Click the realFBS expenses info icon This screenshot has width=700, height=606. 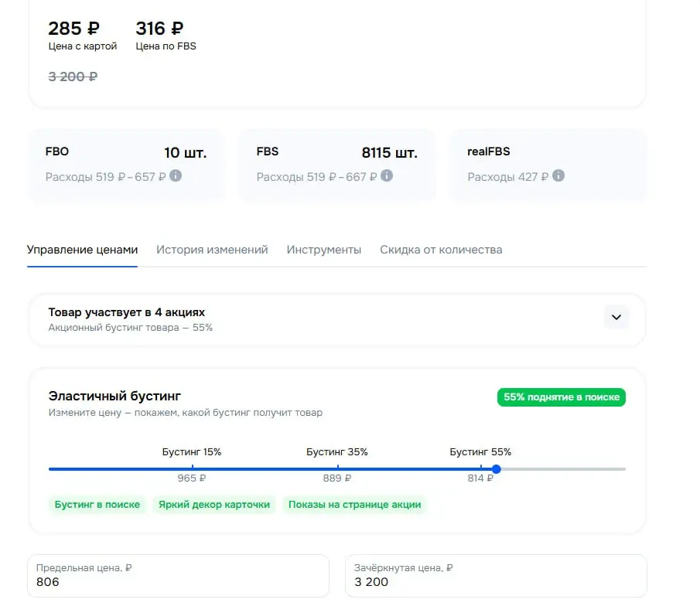[558, 175]
